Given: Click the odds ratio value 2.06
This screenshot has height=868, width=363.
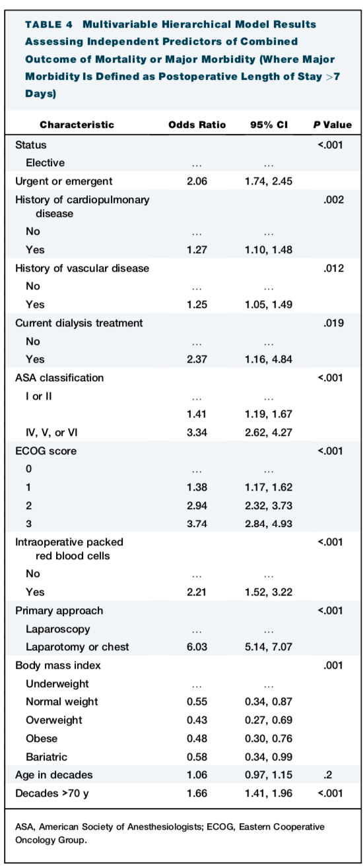Looking at the screenshot, I should pyautogui.click(x=197, y=181).
